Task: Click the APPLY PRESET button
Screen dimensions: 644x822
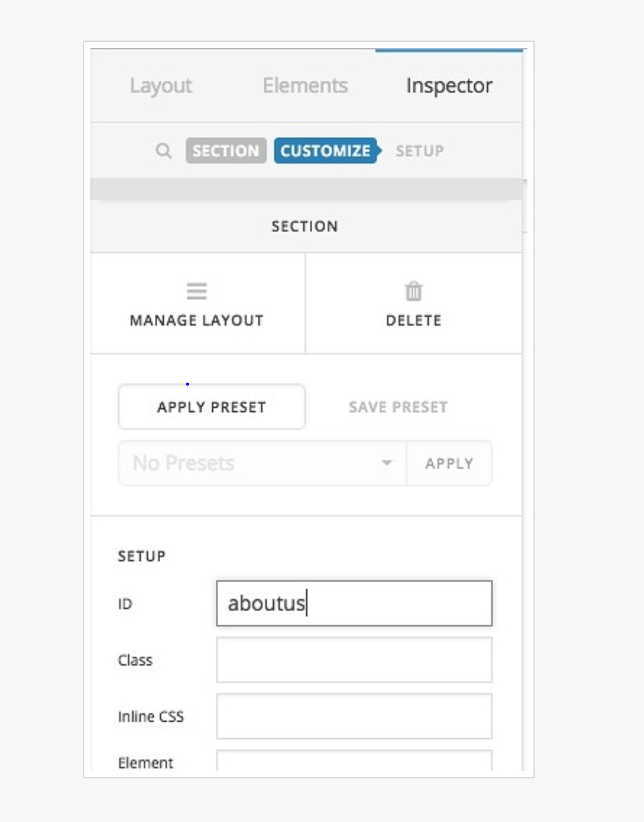Action: click(212, 407)
